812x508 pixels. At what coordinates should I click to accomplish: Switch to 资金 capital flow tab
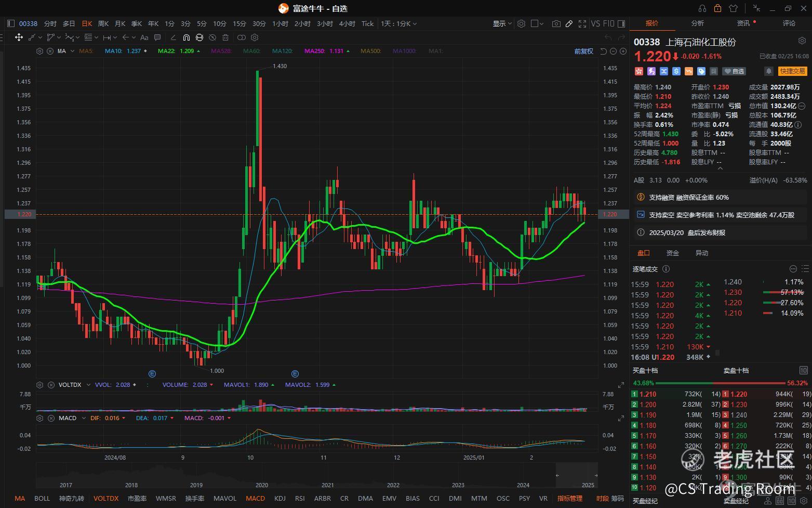pos(673,253)
